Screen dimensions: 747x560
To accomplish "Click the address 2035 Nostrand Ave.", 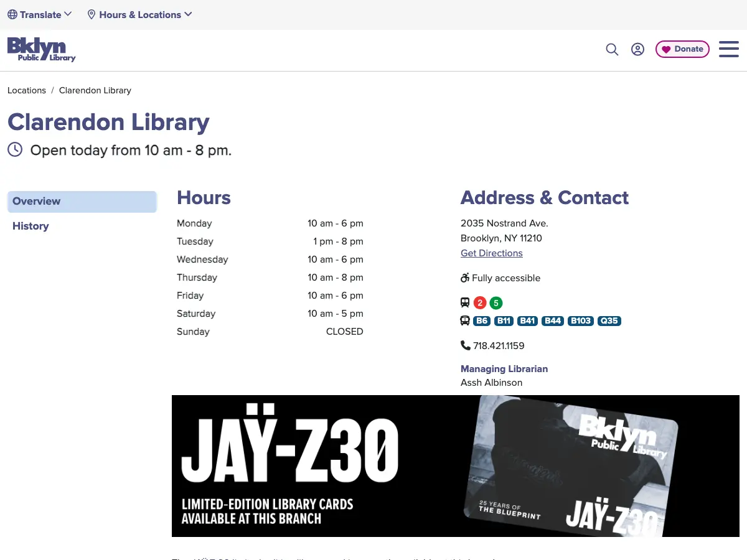I will point(504,223).
